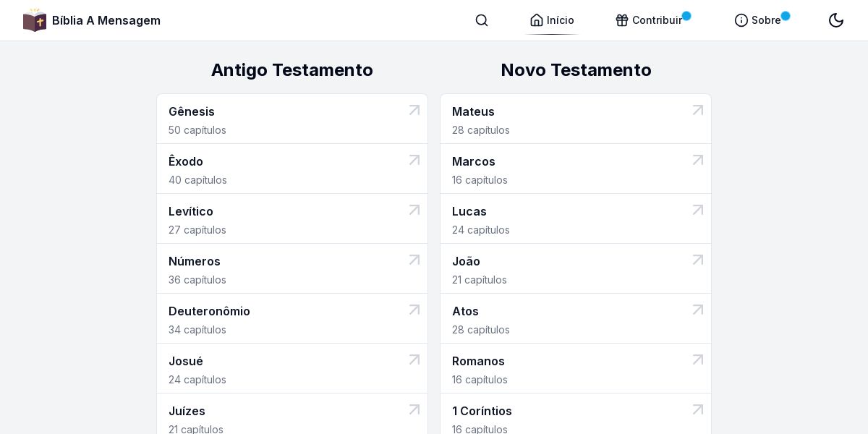Open the Contribuir menu item
This screenshot has height=434, width=868.
coord(649,20)
